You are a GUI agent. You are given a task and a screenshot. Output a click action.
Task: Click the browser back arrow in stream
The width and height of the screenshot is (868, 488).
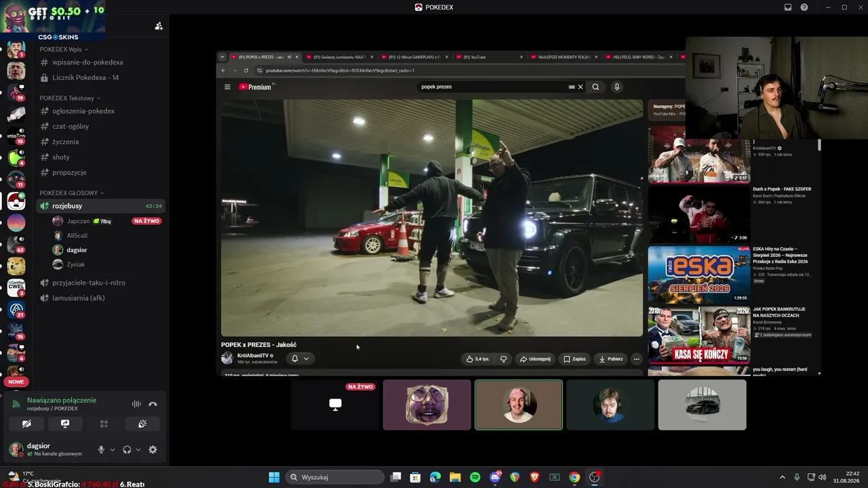[223, 70]
